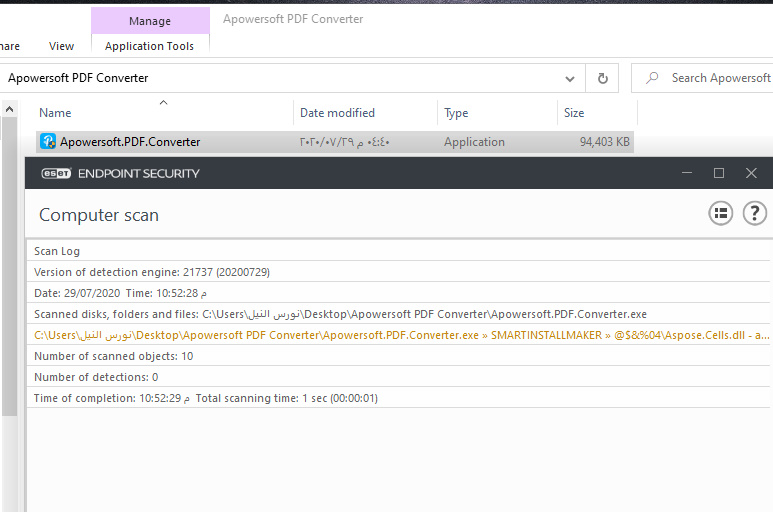
Task: Maximize the ESET Endpoint Security window
Action: coord(718,173)
